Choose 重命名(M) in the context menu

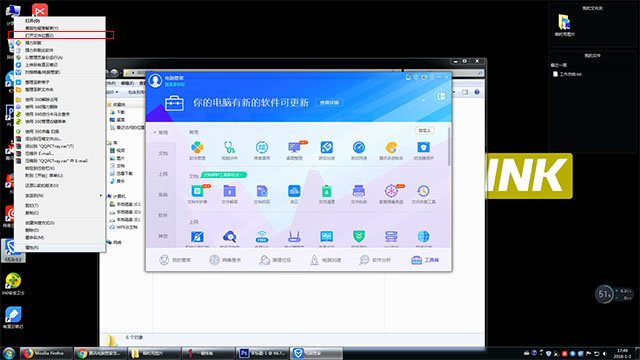(60, 237)
